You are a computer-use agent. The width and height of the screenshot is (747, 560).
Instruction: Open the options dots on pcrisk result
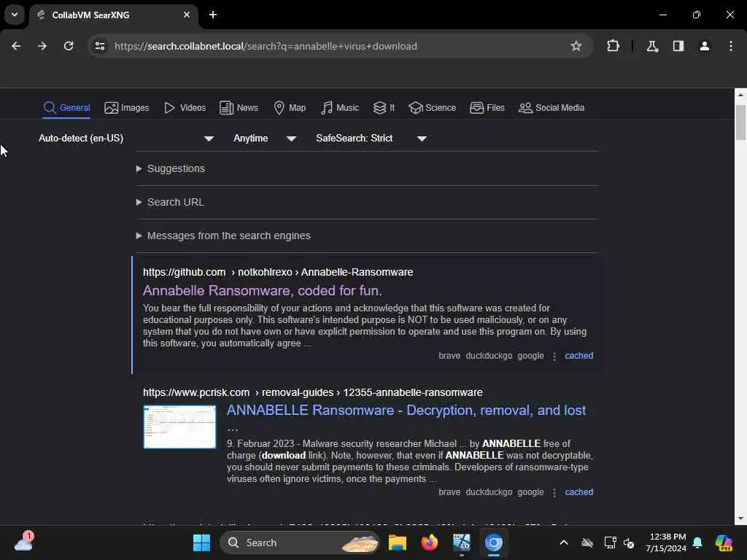(x=554, y=492)
